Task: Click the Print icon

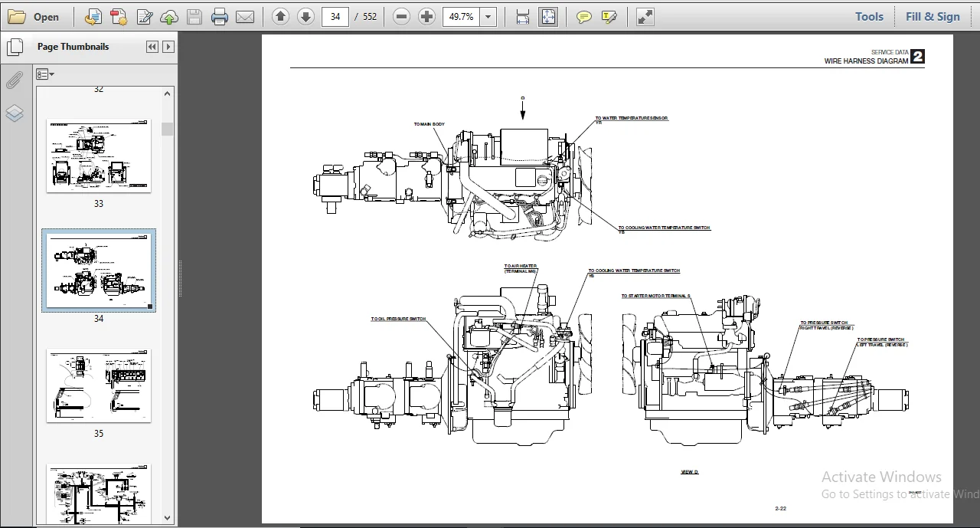Action: 220,16
